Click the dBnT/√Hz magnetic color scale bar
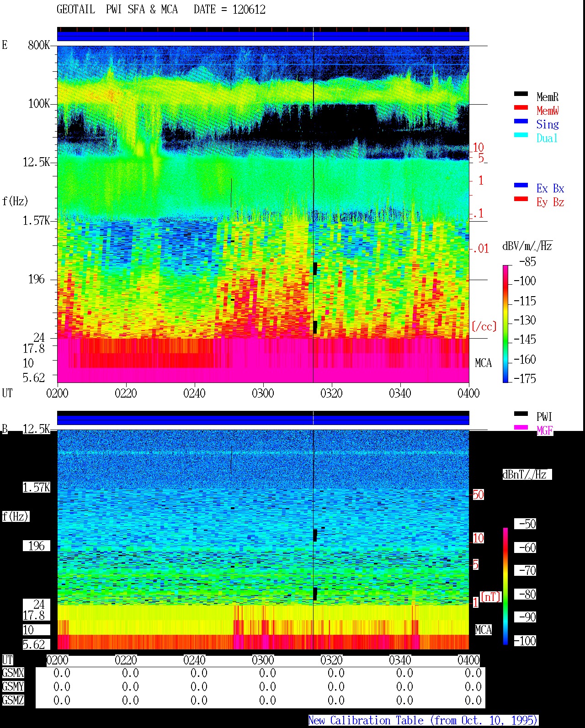585x728 pixels. point(505,586)
